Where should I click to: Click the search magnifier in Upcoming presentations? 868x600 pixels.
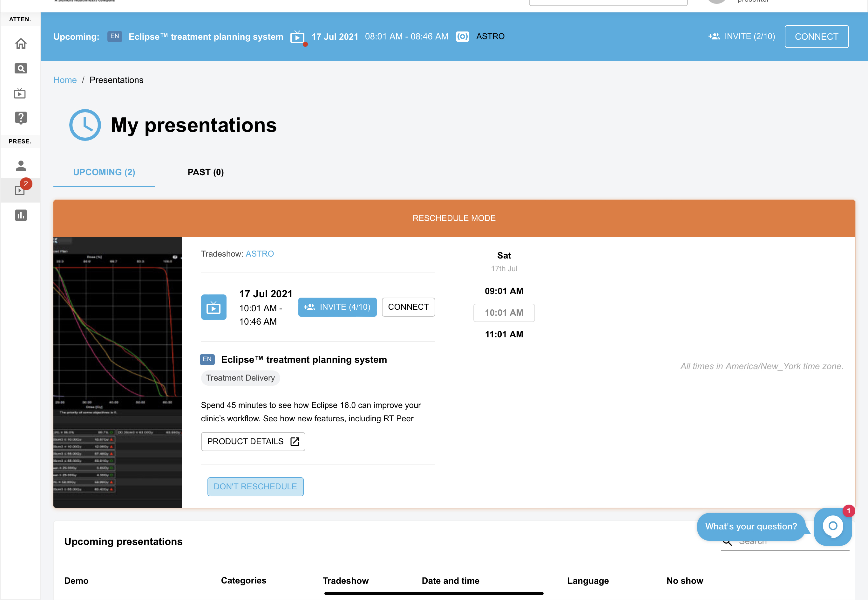pos(727,542)
